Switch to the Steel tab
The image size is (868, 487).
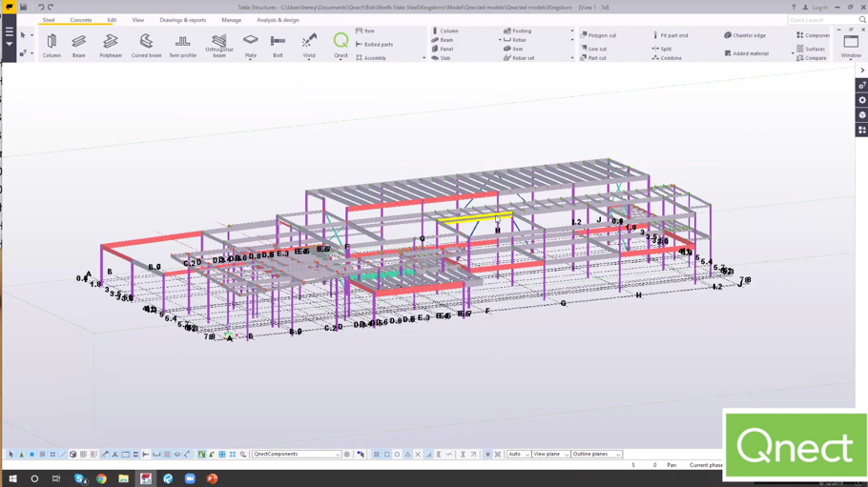pyautogui.click(x=49, y=20)
